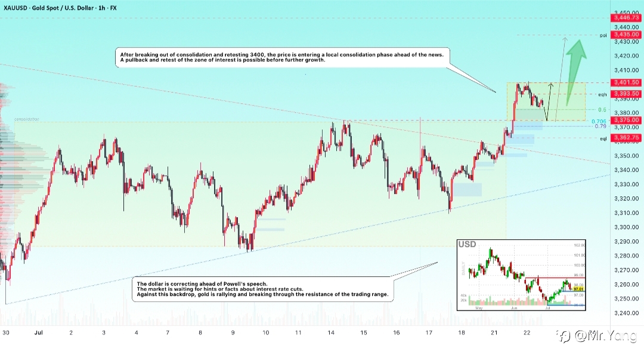Viewport: 644px width, 358px height.
Task: Click the 'eql' level label
Action: [603, 138]
